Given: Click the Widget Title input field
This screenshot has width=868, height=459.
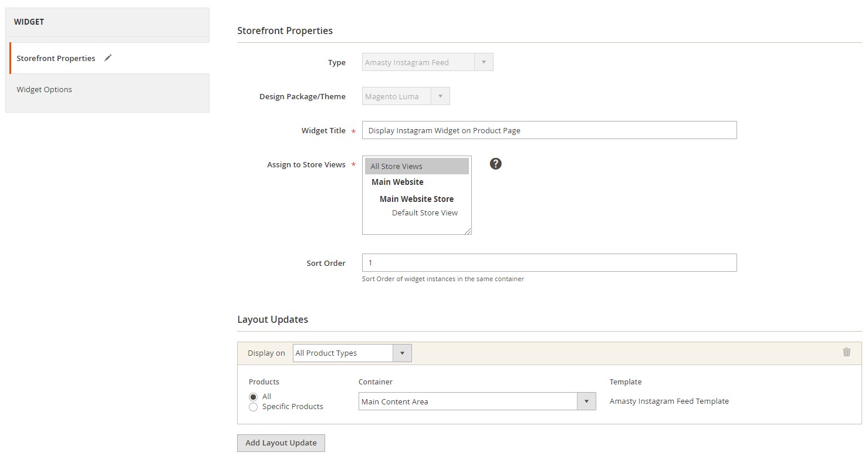Looking at the screenshot, I should pos(549,130).
